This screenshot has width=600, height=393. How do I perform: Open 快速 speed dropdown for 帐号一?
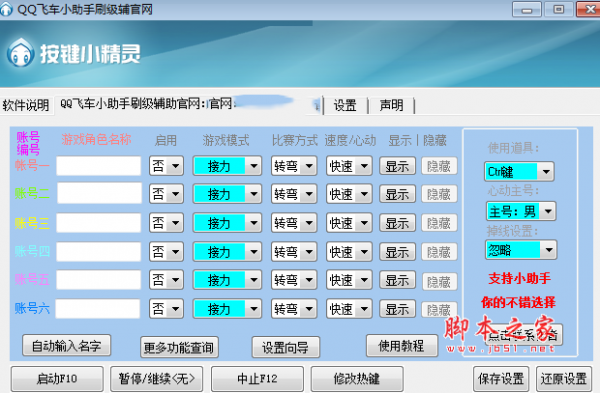[x=349, y=166]
